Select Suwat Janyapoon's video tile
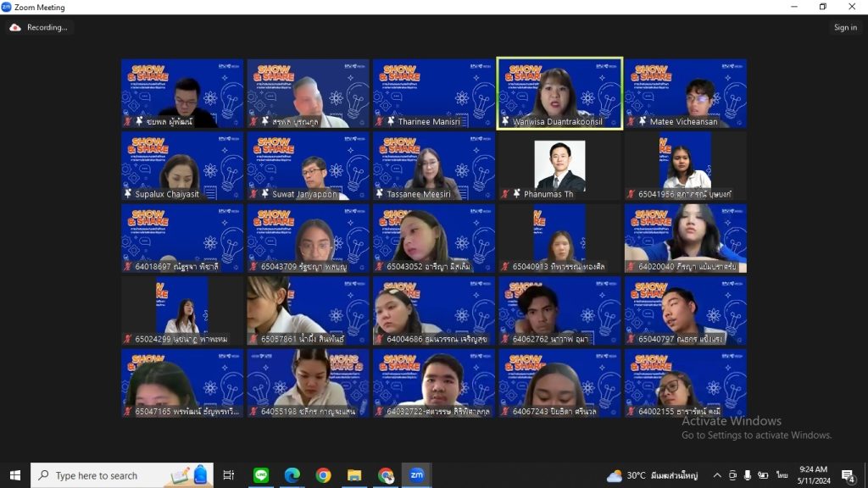Viewport: 868px width, 488px height. [x=308, y=166]
